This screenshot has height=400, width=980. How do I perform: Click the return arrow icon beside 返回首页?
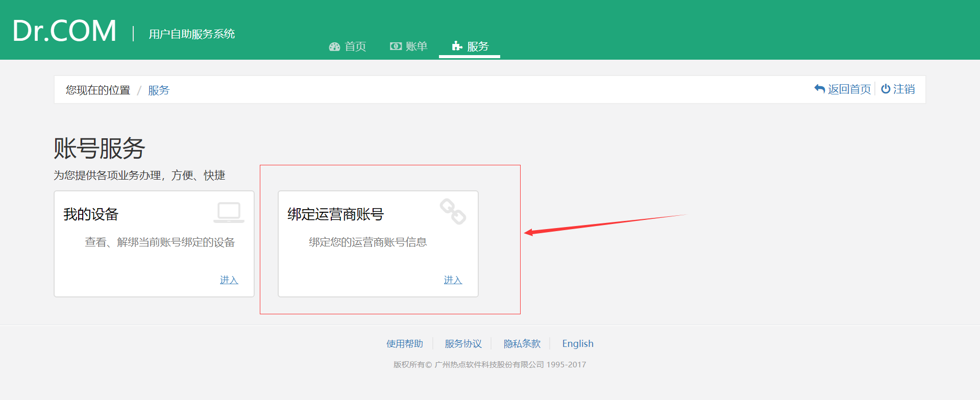pos(820,89)
